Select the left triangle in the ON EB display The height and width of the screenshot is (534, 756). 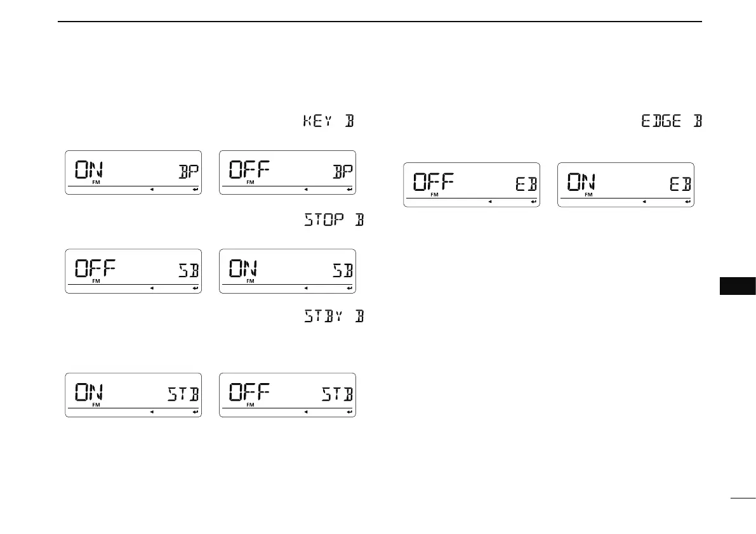[644, 202]
